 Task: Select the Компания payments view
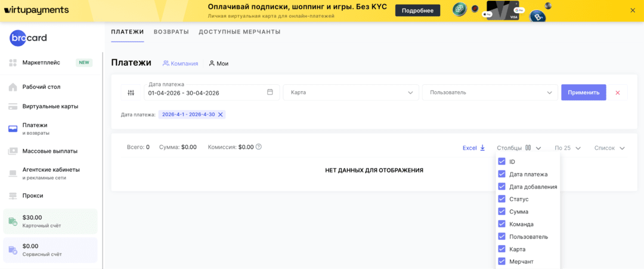(x=180, y=63)
